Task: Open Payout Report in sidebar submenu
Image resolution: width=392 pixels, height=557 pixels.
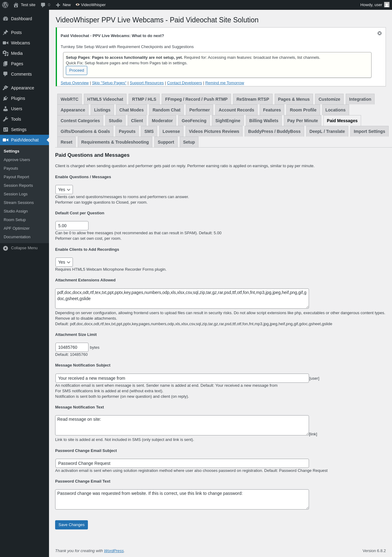Action: (17, 177)
